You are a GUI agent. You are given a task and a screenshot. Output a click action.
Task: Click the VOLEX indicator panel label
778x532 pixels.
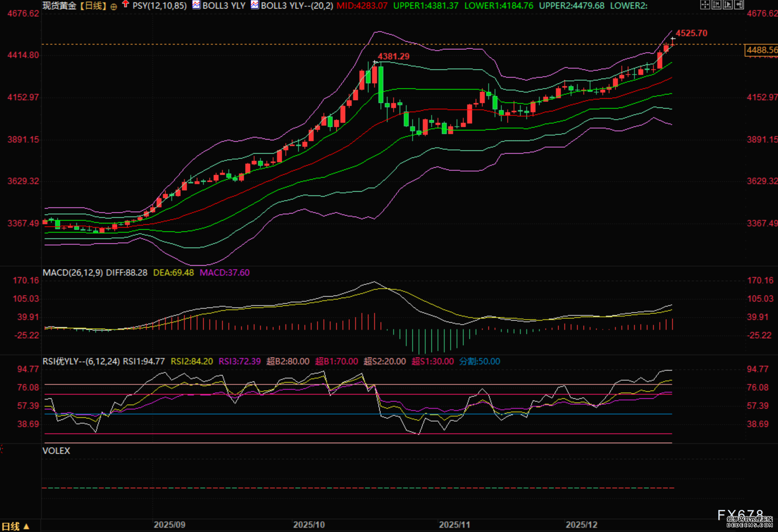point(56,451)
